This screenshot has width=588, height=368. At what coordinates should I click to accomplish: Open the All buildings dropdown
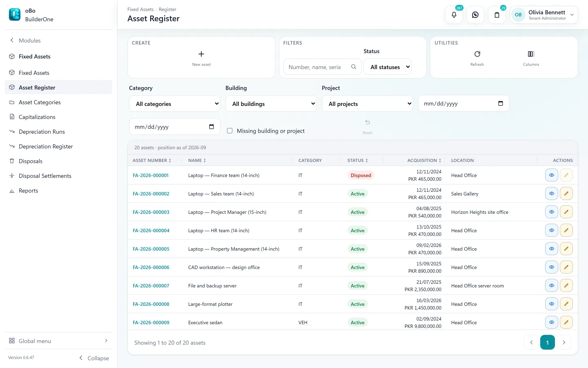point(271,103)
